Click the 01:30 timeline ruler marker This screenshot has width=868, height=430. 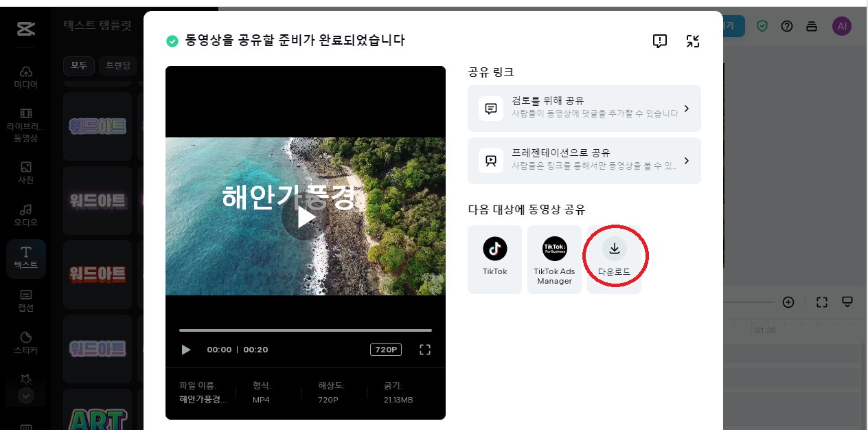[x=765, y=330]
